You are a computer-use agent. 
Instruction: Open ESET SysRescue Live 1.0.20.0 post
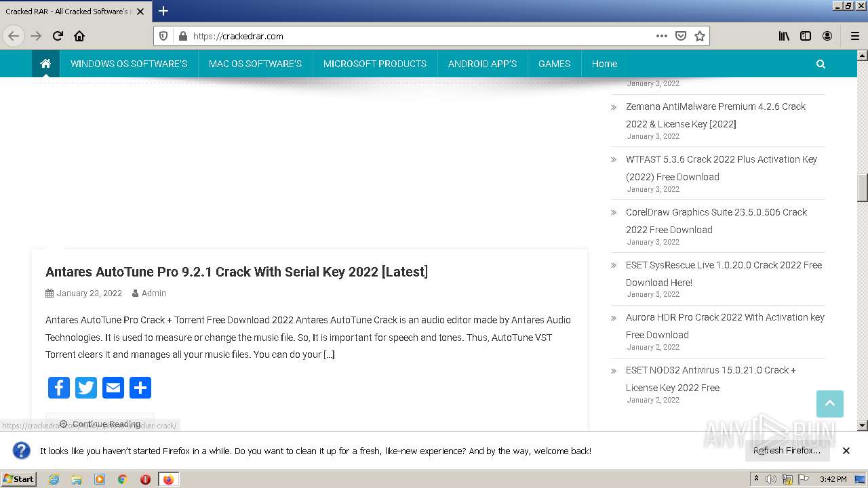click(x=724, y=274)
